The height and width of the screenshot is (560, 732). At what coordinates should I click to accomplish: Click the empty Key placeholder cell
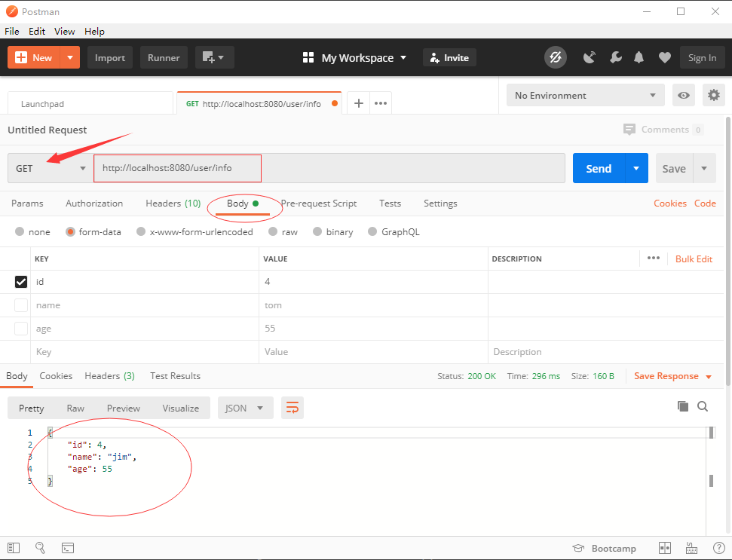coord(145,352)
